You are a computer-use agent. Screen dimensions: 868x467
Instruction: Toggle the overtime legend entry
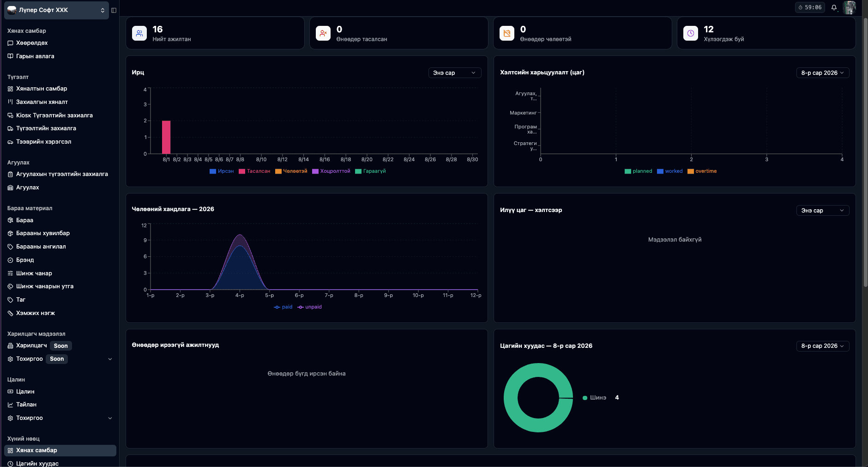point(702,171)
